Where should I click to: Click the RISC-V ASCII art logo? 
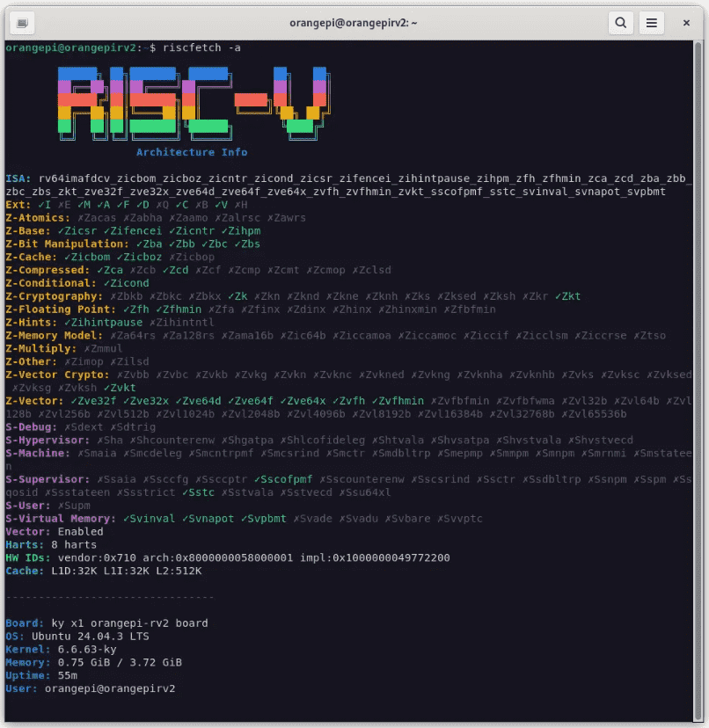tap(194, 104)
